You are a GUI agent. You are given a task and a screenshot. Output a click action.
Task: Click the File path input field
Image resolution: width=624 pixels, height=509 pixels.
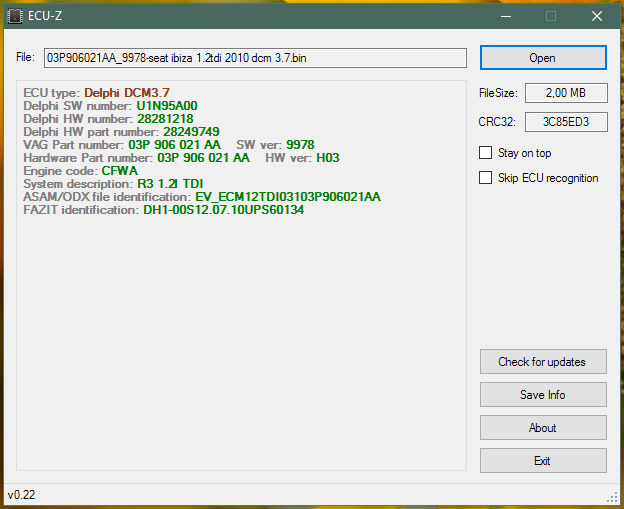click(x=255, y=58)
